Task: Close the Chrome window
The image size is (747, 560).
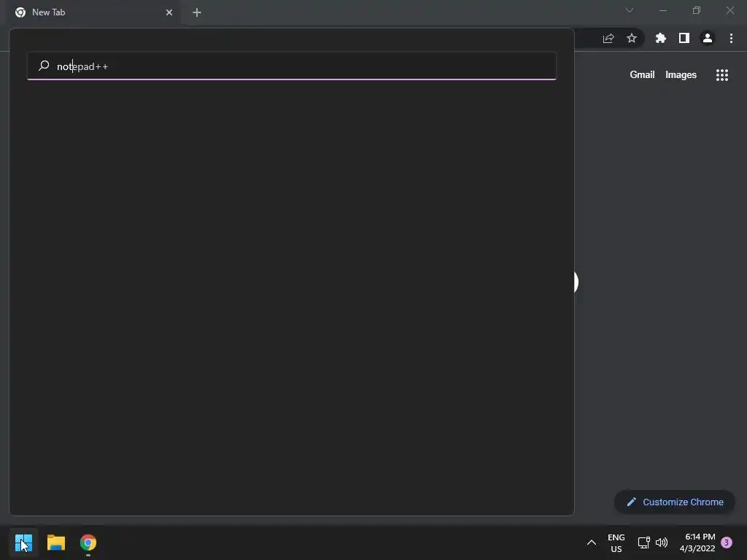Action: click(x=729, y=10)
